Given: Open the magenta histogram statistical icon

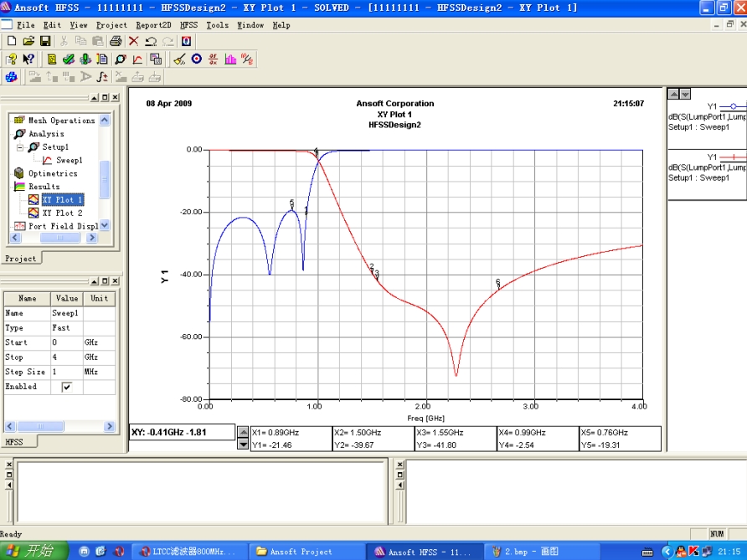Looking at the screenshot, I should point(230,59).
